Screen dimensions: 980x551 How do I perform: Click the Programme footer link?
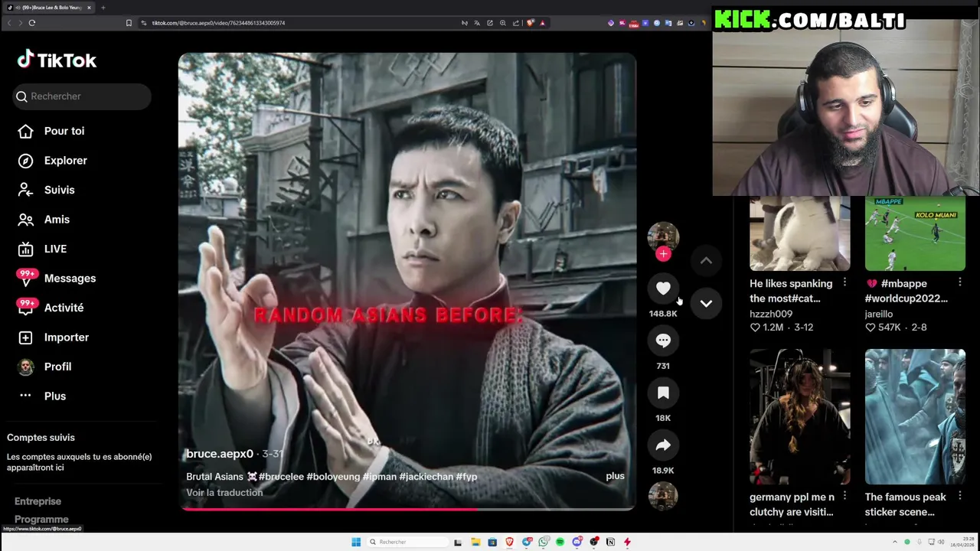point(41,519)
